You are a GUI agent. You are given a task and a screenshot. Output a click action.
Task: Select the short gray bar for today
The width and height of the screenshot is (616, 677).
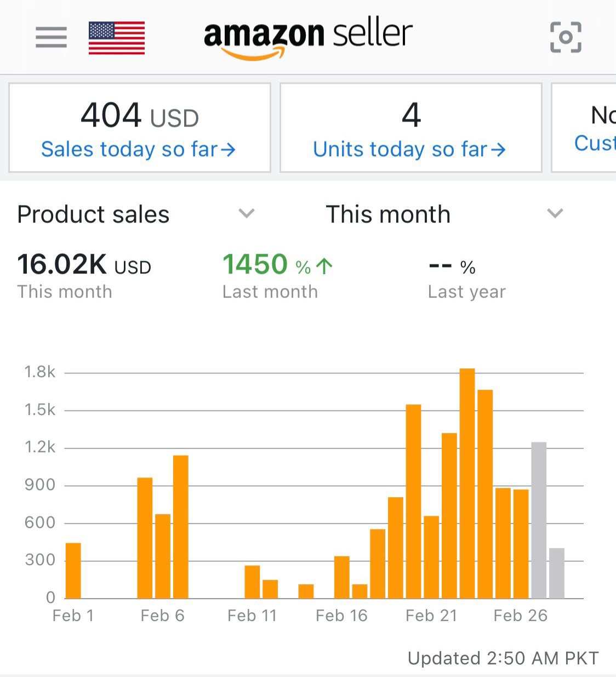(557, 573)
